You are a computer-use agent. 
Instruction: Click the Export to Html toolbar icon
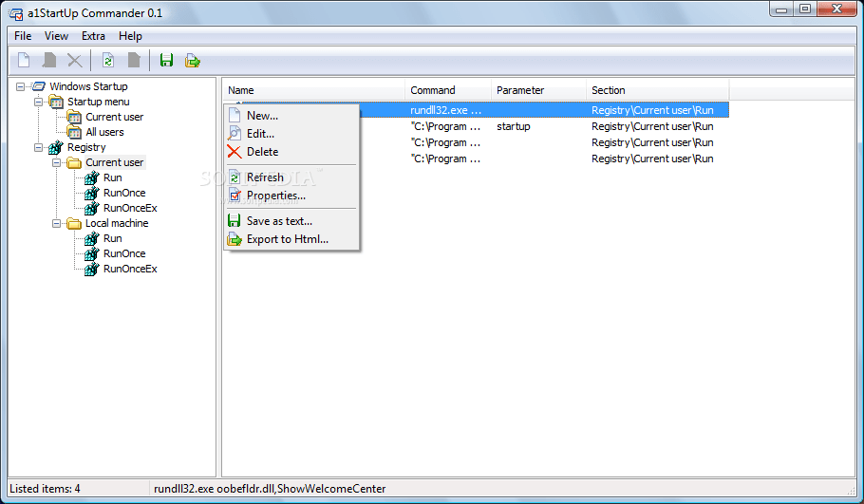193,60
